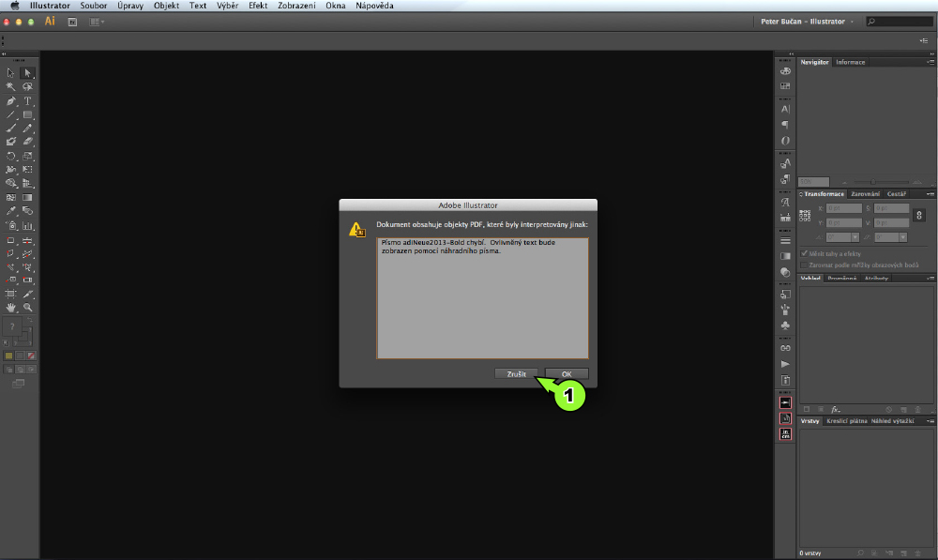
Task: Open the Symbols panel club icon
Action: [x=785, y=325]
